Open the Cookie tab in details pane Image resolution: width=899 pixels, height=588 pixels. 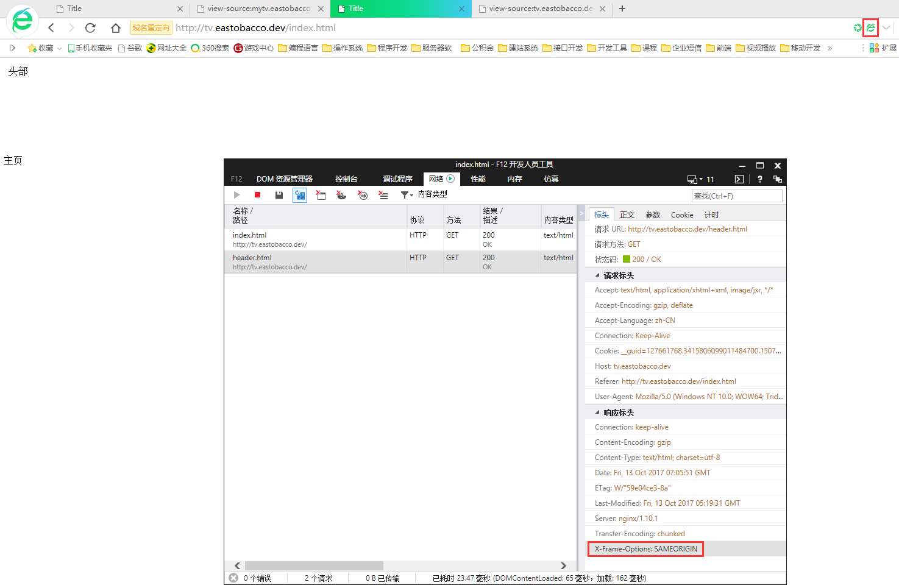tap(682, 215)
